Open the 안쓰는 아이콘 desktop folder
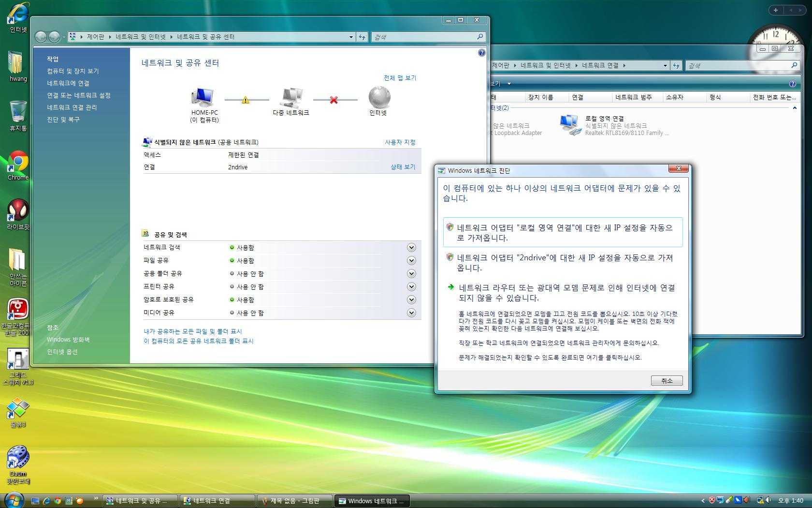 (18, 267)
